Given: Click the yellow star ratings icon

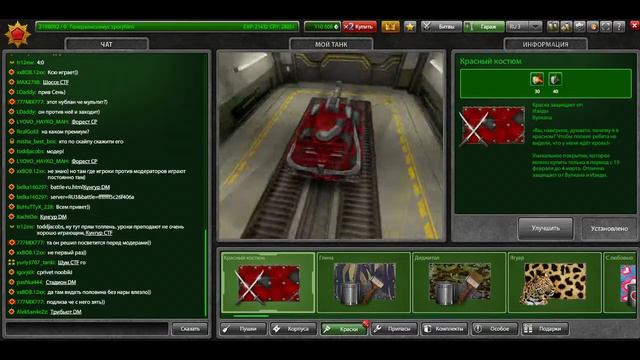Looking at the screenshot, I should pos(410,27).
